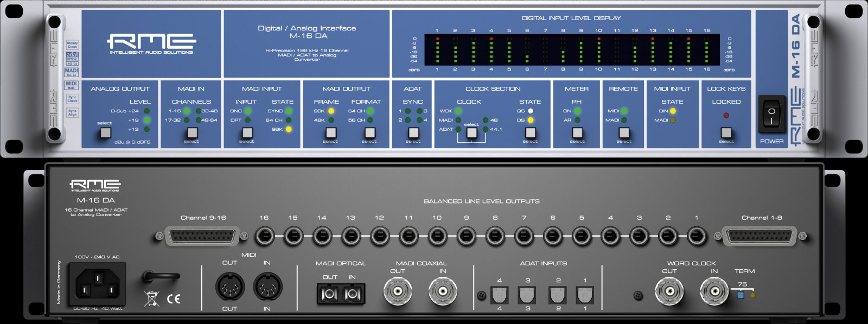Push the MADI OUTPUT FORMAT select button

[x=370, y=132]
